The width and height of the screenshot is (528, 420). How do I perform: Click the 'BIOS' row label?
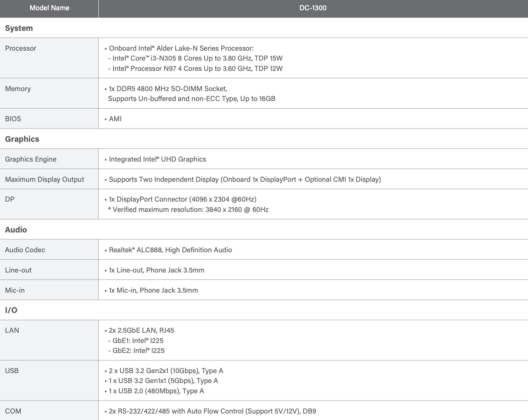pos(13,119)
